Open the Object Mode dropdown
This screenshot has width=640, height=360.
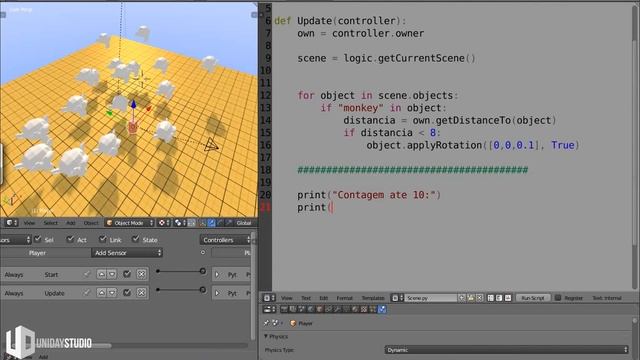tap(129, 223)
